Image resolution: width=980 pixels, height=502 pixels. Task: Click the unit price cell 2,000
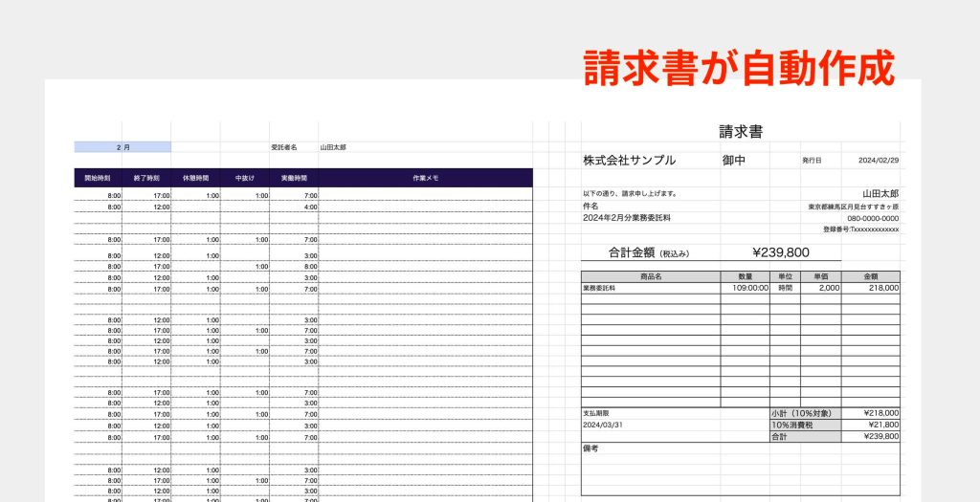tap(821, 287)
